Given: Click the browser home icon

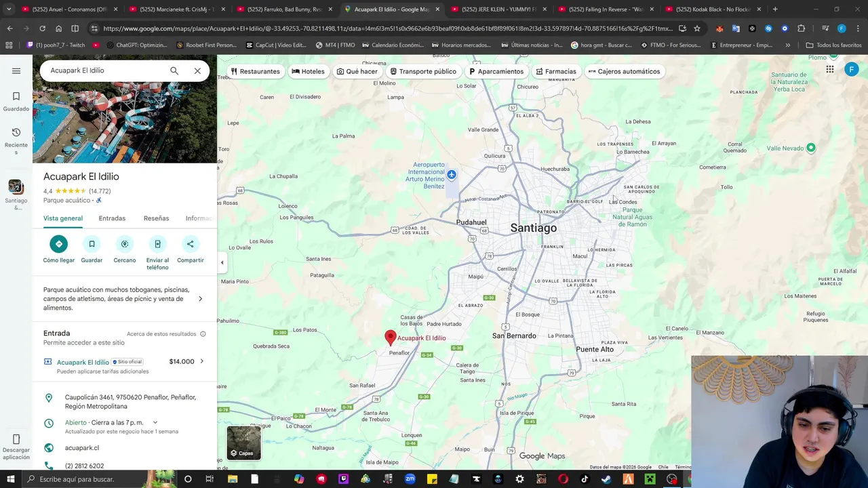Looking at the screenshot, I should (x=58, y=28).
